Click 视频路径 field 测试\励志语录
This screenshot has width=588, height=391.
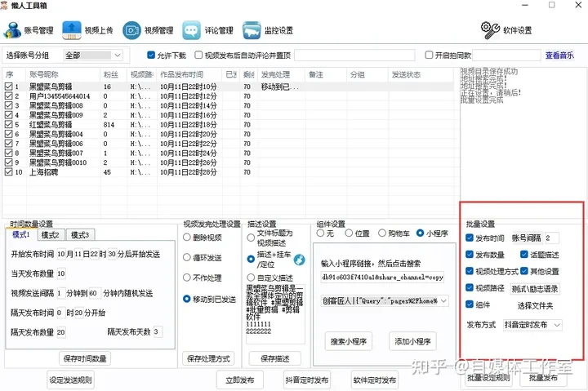coord(535,289)
